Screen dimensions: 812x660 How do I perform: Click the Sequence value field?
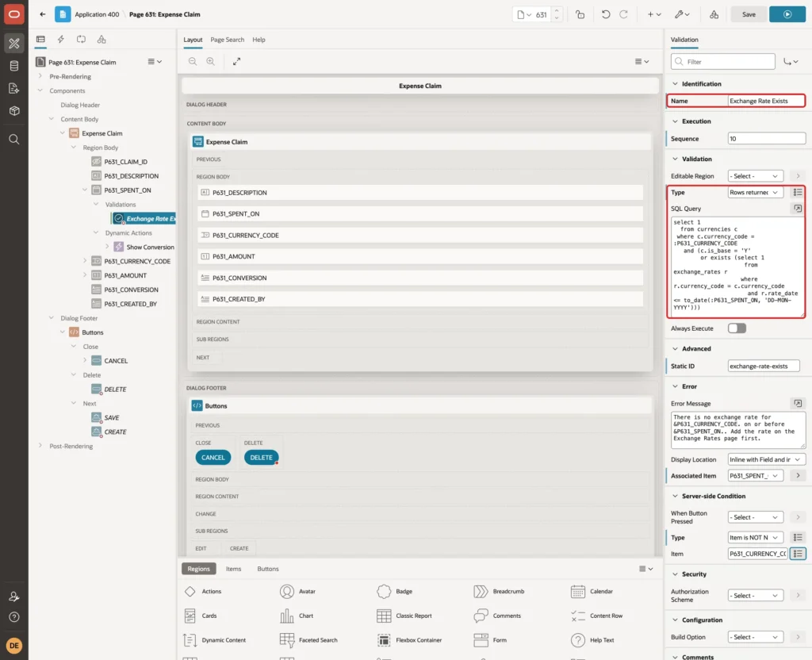point(767,139)
